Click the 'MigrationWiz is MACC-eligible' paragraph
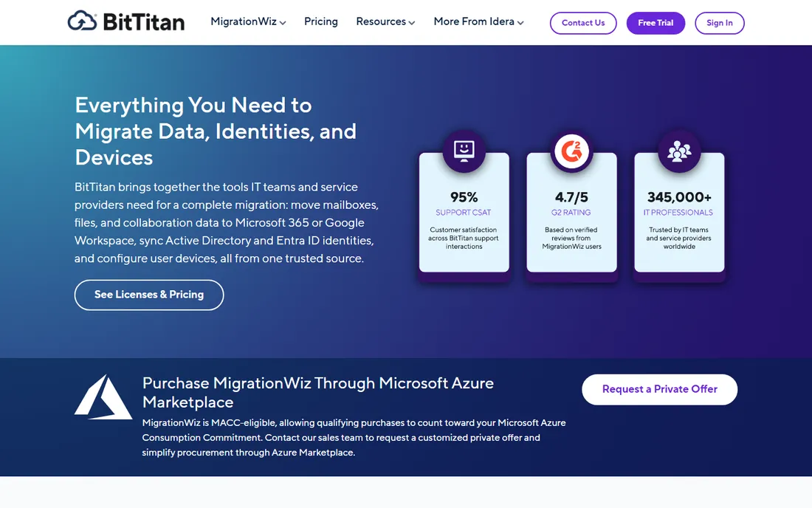This screenshot has width=812, height=508. (354, 438)
